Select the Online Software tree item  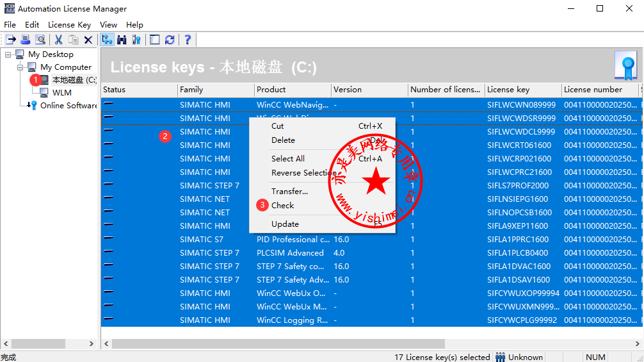pos(68,105)
